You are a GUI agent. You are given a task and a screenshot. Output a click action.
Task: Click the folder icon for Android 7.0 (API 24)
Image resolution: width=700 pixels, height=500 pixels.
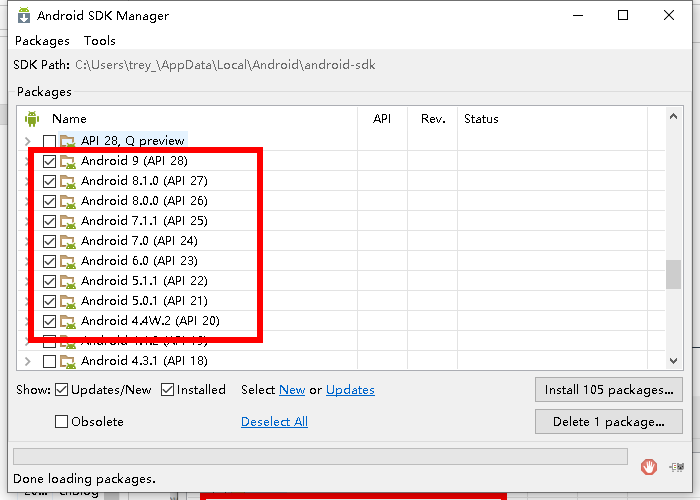[67, 242]
